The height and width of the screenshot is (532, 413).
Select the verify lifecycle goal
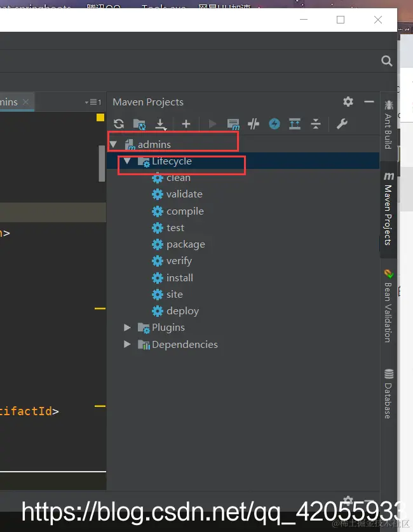(x=179, y=261)
